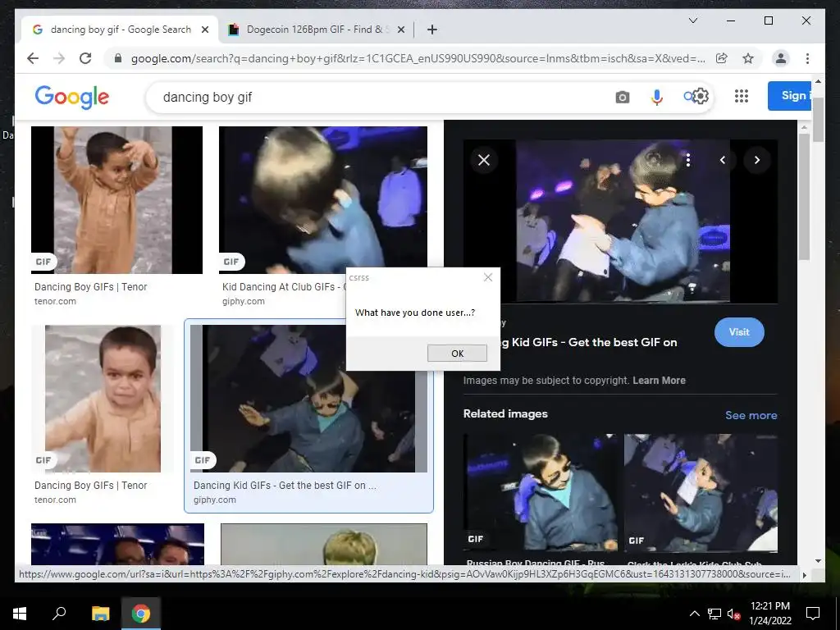Image resolution: width=840 pixels, height=630 pixels.
Task: Click Dancing Kid GIFs - Get the best title
Action: [x=285, y=486]
